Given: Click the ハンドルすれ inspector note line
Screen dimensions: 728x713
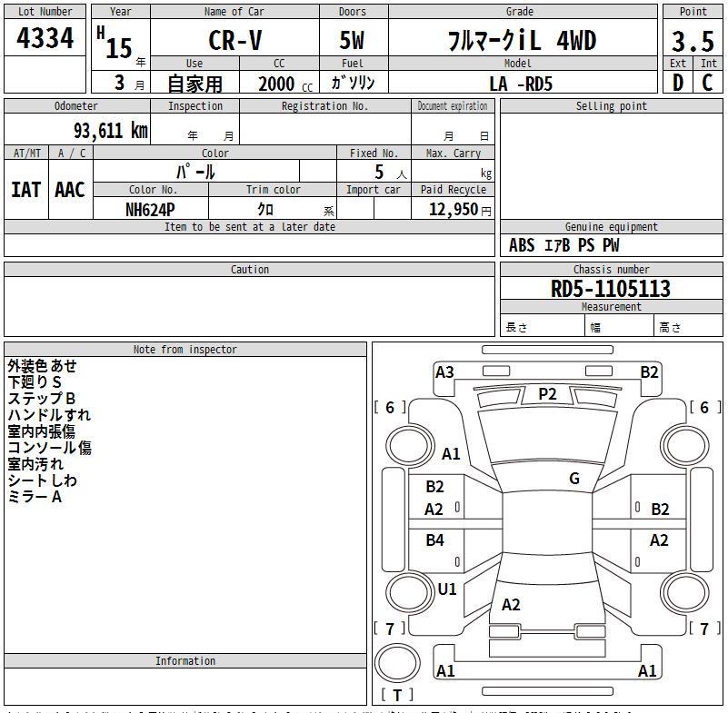Looking at the screenshot, I should [49, 415].
